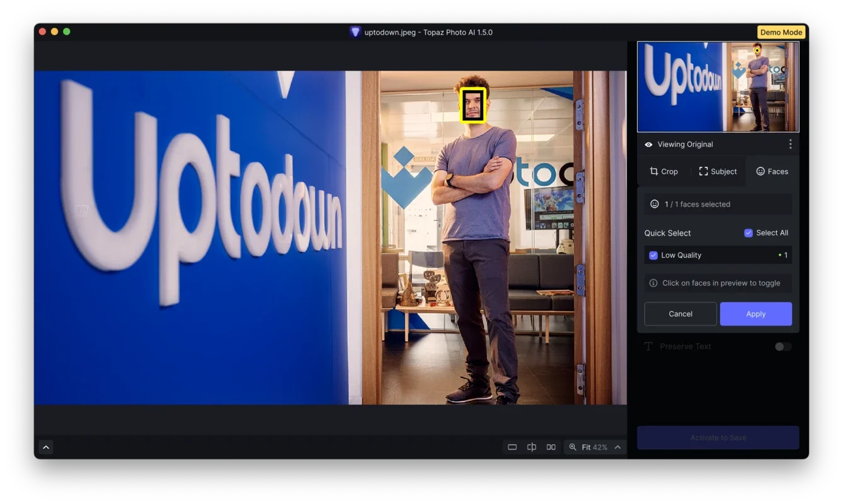
Task: Click the Cancel button
Action: click(680, 314)
